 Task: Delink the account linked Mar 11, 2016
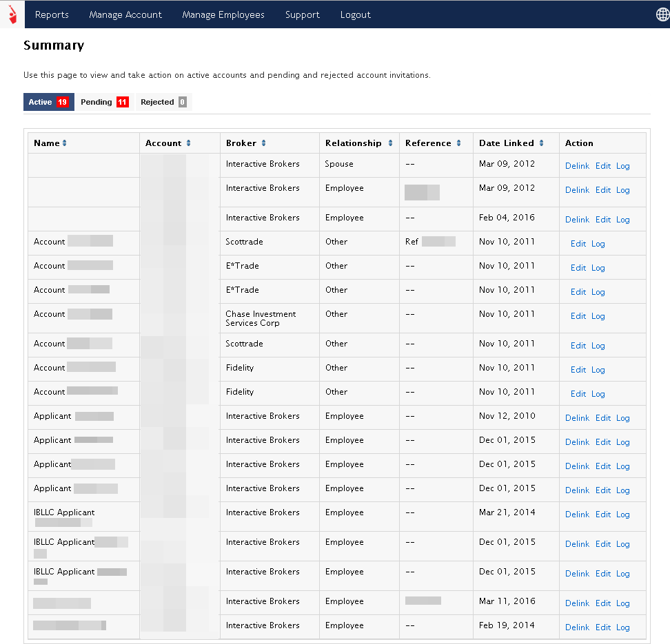coord(577,603)
